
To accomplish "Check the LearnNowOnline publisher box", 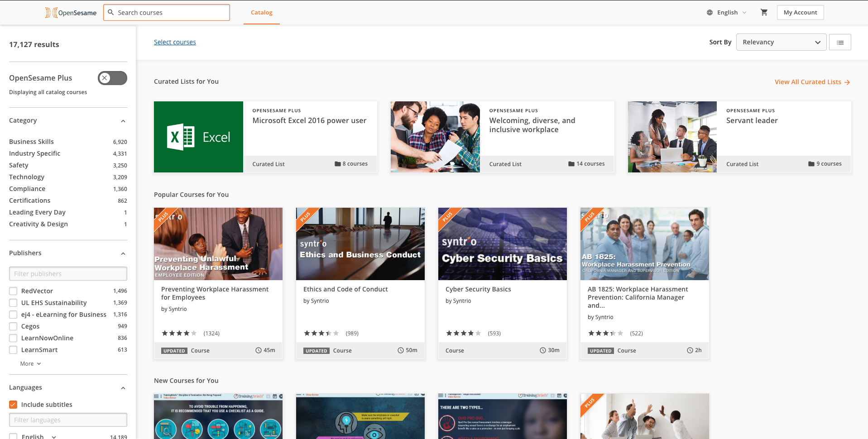I will coord(13,338).
